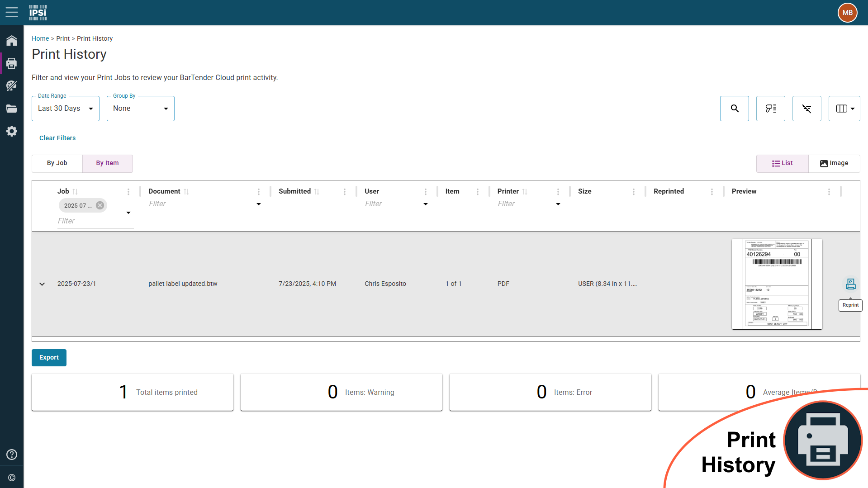Click the PDF printer cell
Viewport: 868px width, 488px height.
click(503, 284)
